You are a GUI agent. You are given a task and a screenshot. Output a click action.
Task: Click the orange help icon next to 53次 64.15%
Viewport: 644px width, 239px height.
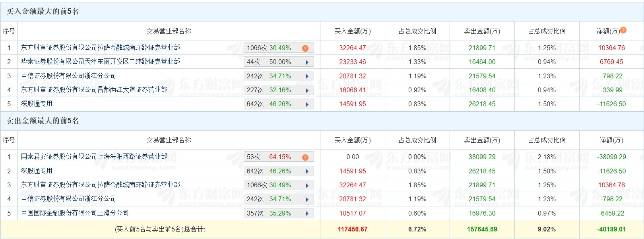(305, 157)
